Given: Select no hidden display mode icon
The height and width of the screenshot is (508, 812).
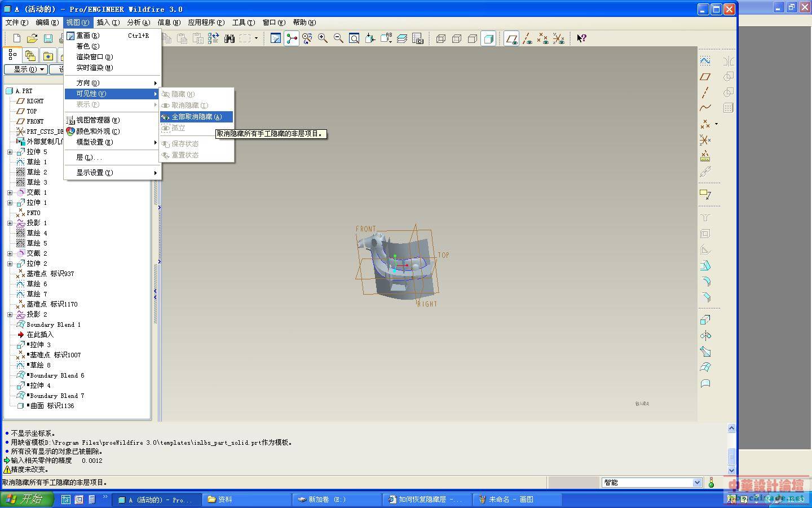Looking at the screenshot, I should click(473, 38).
